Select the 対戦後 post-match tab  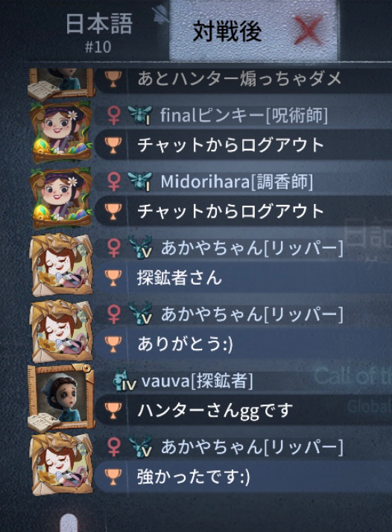[x=227, y=31]
